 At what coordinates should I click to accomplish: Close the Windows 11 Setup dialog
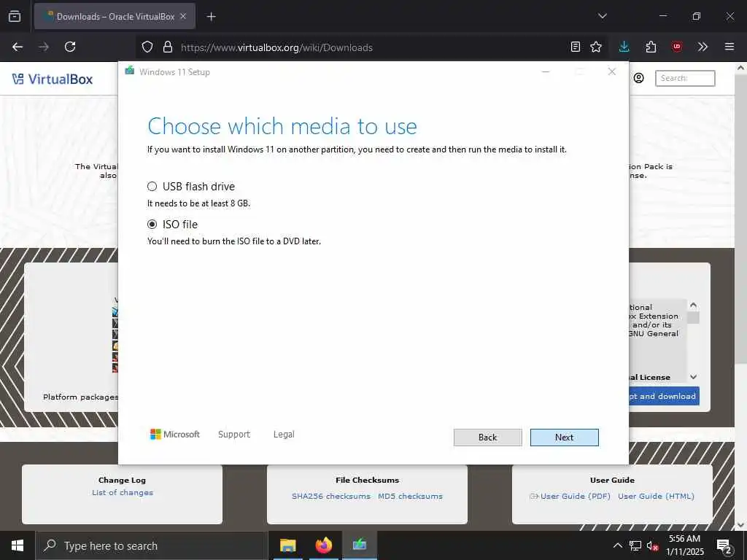coord(612,71)
